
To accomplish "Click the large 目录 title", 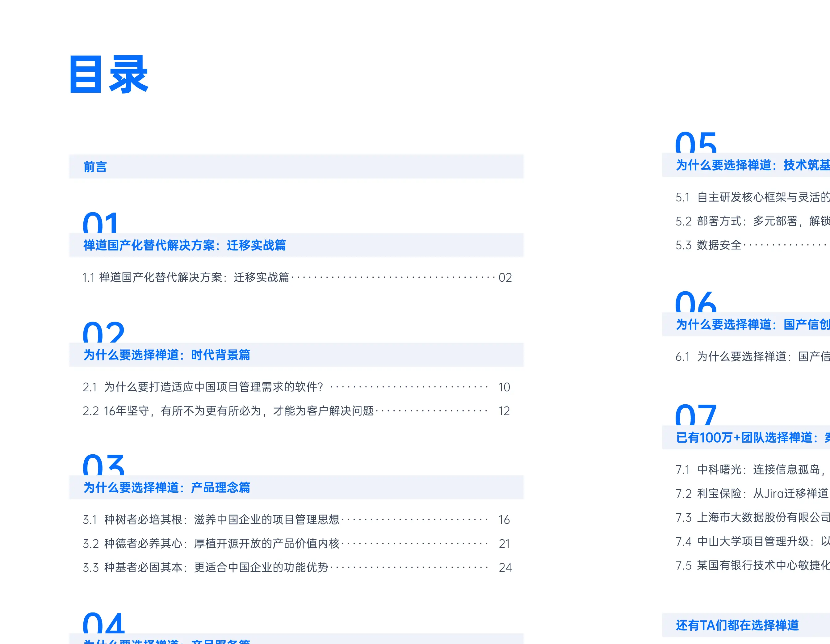I will [x=109, y=74].
